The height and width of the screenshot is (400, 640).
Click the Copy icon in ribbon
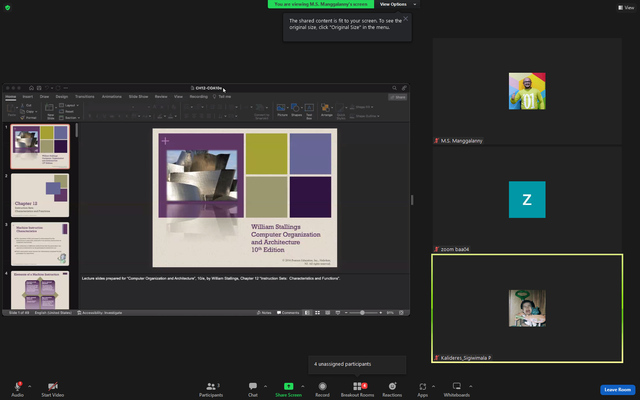point(23,111)
